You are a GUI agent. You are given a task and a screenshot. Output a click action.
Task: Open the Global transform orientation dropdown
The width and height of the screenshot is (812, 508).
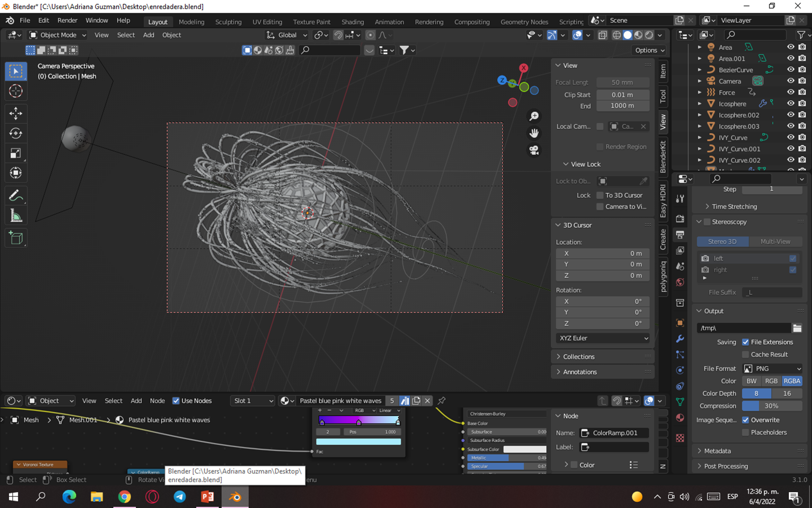pos(286,35)
